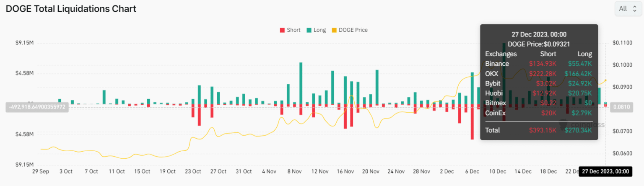This screenshot has width=644, height=186.
Task: Click the tall green bar near 20 Nov
Action: click(377, 87)
